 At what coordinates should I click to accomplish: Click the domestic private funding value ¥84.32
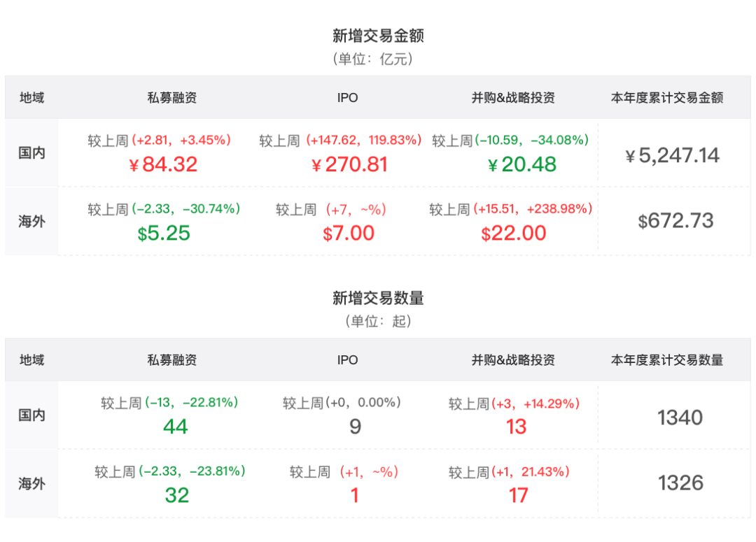(164, 164)
